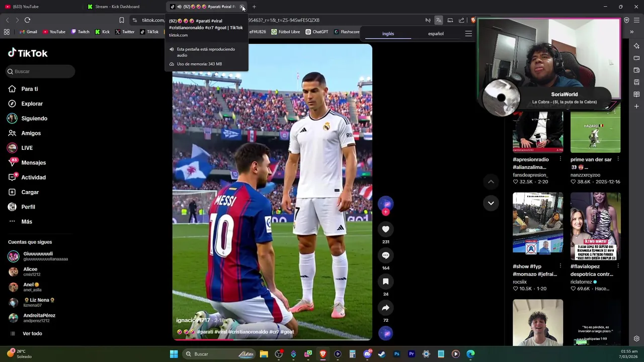This screenshot has width=644, height=362.
Task: Open options for #apresionradio video
Action: pyautogui.click(x=560, y=159)
